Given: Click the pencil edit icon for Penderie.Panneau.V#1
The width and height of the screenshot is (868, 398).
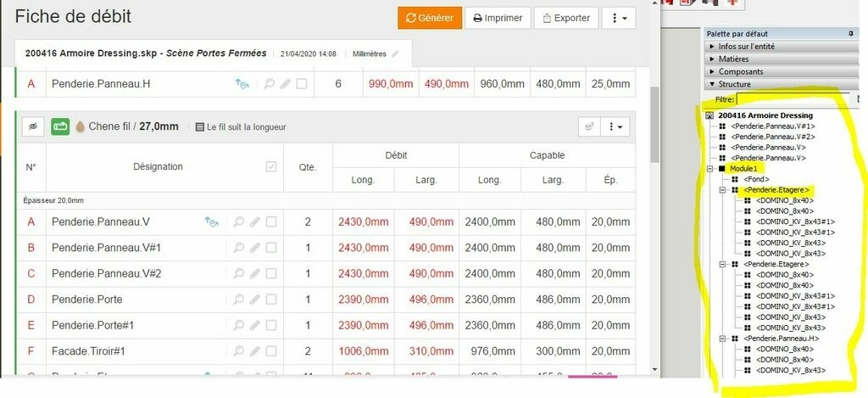Looking at the screenshot, I should (x=255, y=248).
